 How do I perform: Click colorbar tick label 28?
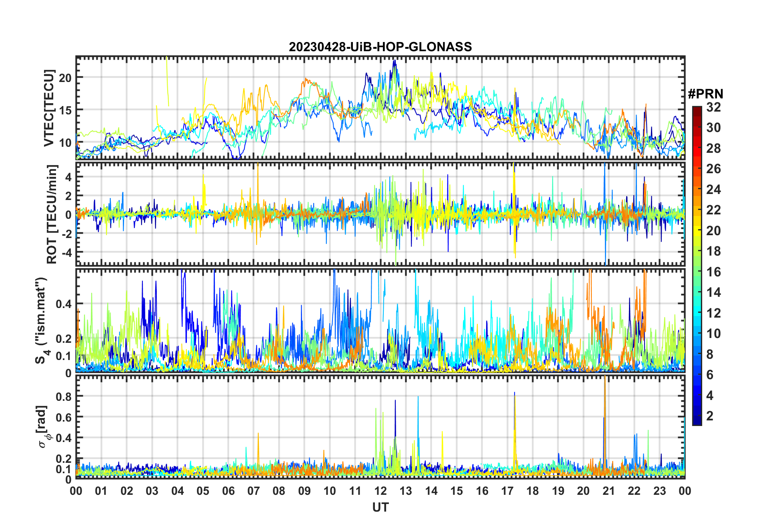(x=713, y=148)
